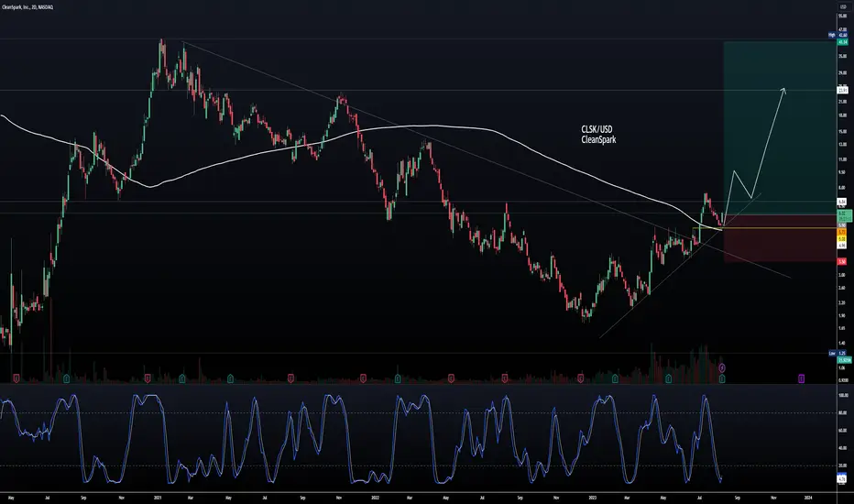
Task: Click the green earnings marker before Mar 2021
Action: pyautogui.click(x=182, y=378)
